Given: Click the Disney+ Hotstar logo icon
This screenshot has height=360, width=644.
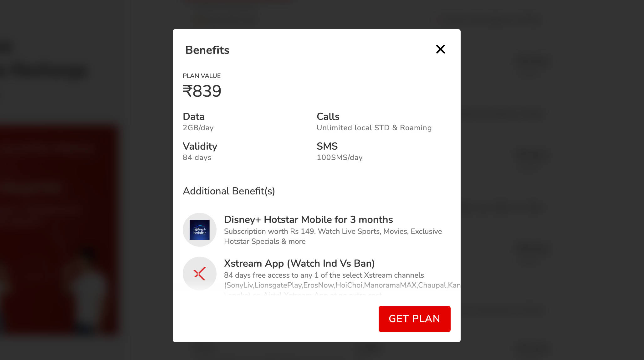Looking at the screenshot, I should point(200,230).
